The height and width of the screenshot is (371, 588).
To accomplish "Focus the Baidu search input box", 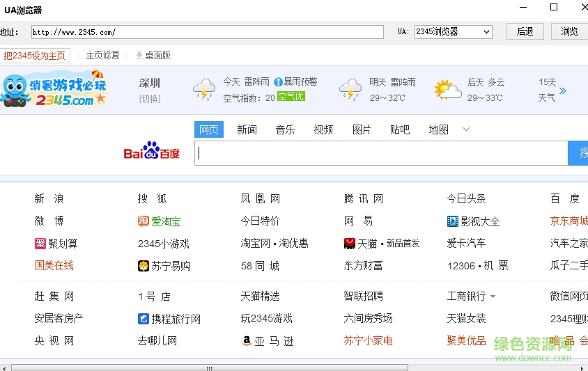I will (x=381, y=153).
